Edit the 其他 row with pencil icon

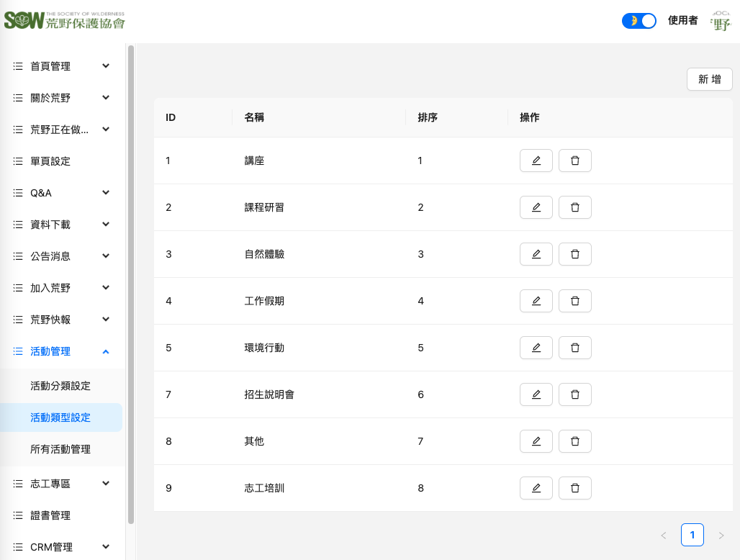coord(536,441)
